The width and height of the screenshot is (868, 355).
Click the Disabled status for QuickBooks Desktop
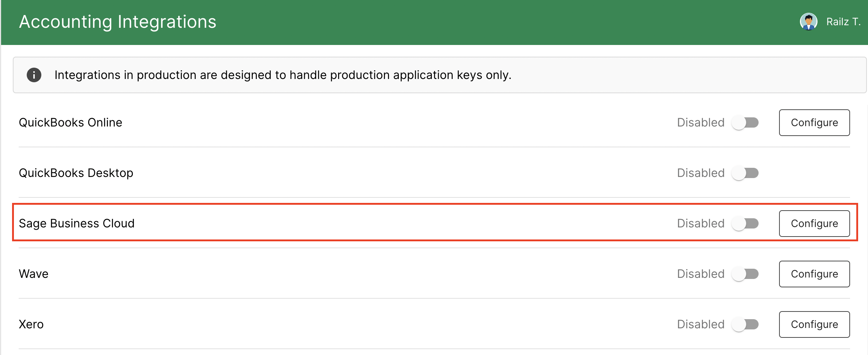tap(700, 173)
